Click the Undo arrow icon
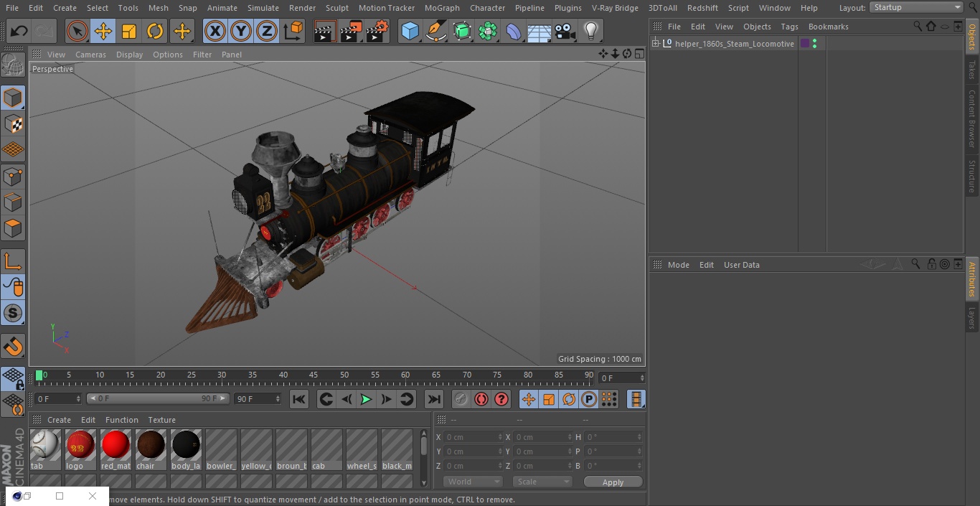Image resolution: width=980 pixels, height=506 pixels. (19, 31)
